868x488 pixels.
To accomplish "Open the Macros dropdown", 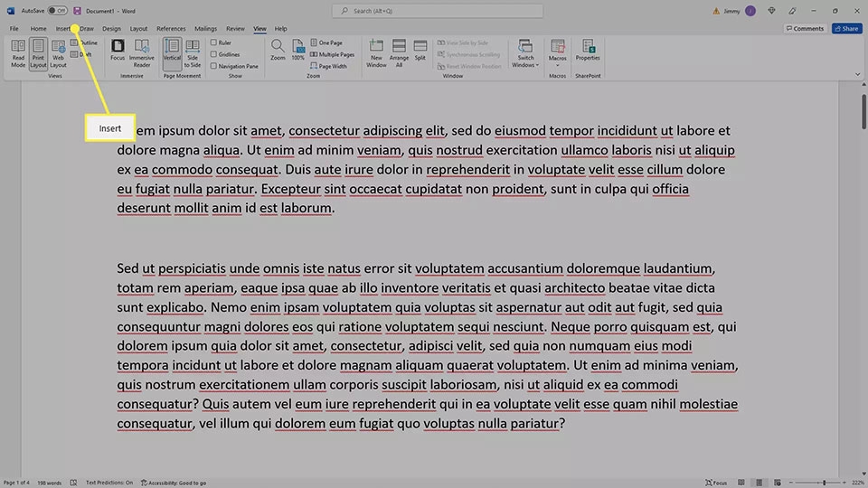I will tap(558, 53).
